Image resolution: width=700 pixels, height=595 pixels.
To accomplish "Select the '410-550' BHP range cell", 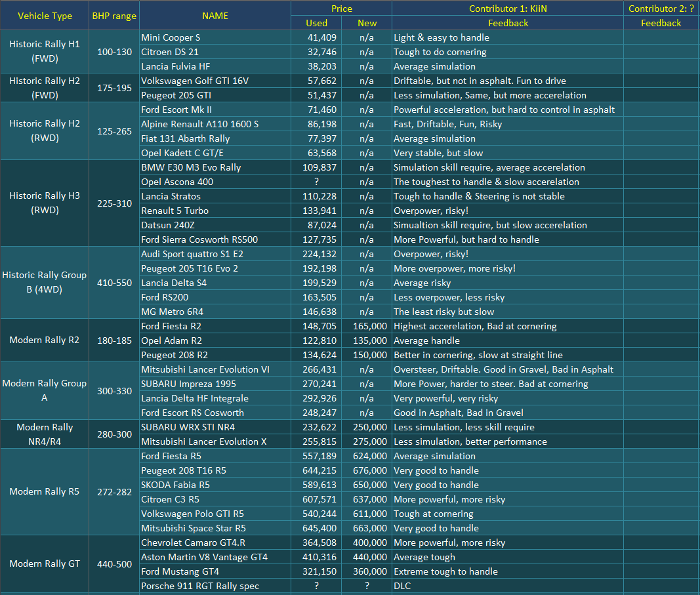I will coord(114,283).
